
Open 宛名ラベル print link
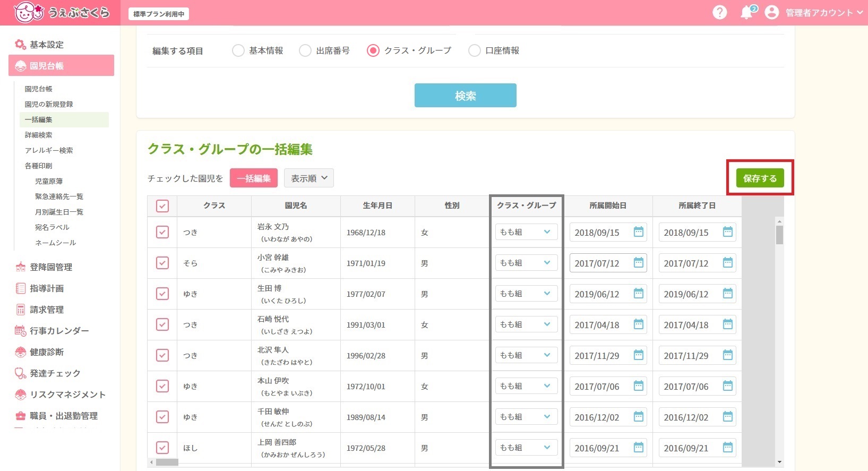pyautogui.click(x=52, y=227)
